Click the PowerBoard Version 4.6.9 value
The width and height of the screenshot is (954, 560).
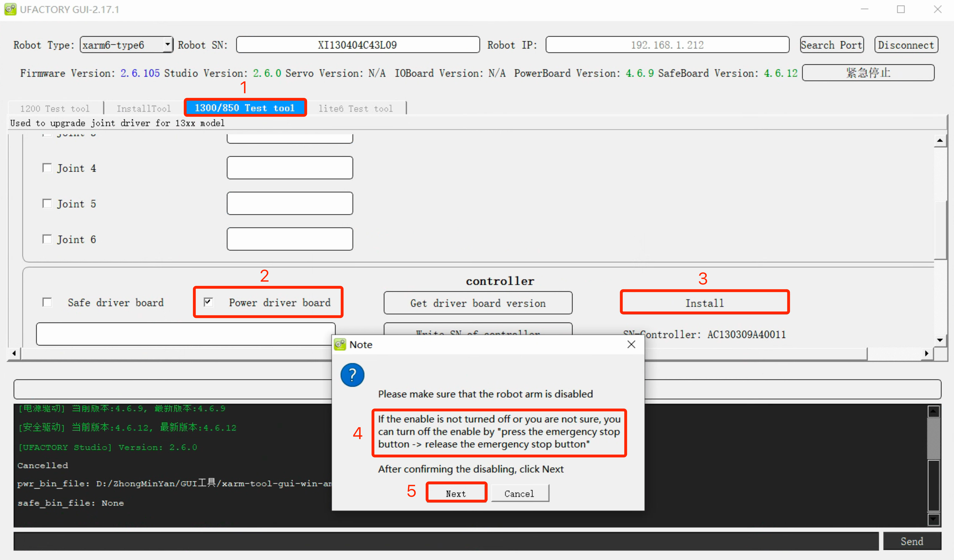pyautogui.click(x=640, y=73)
